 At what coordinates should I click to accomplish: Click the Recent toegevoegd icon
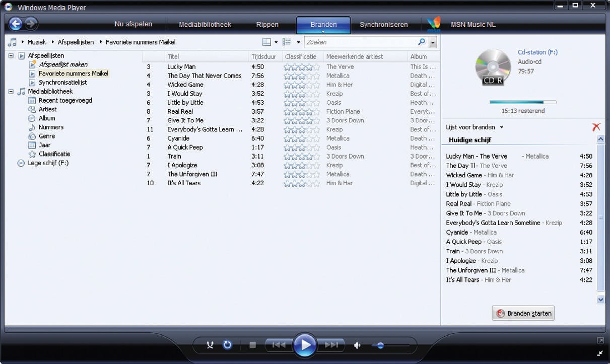point(32,101)
